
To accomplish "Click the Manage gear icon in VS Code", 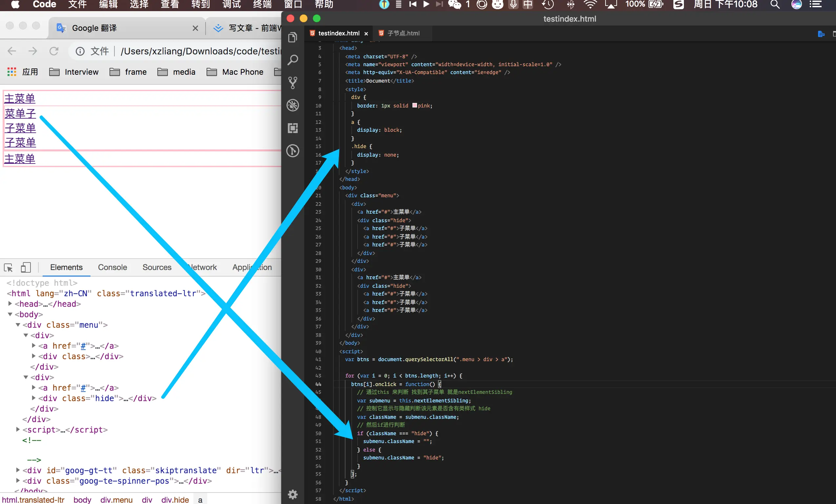I will tap(292, 494).
